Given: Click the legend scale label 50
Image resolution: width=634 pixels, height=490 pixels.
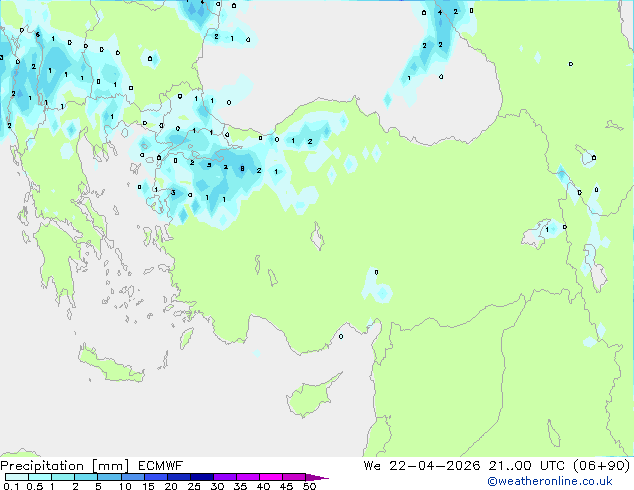Looking at the screenshot, I should [x=309, y=486].
